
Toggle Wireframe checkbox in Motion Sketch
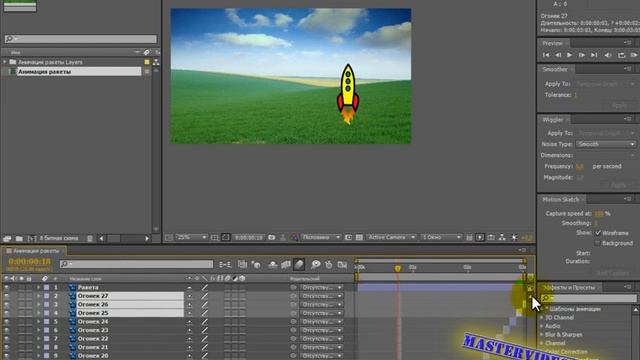[598, 233]
